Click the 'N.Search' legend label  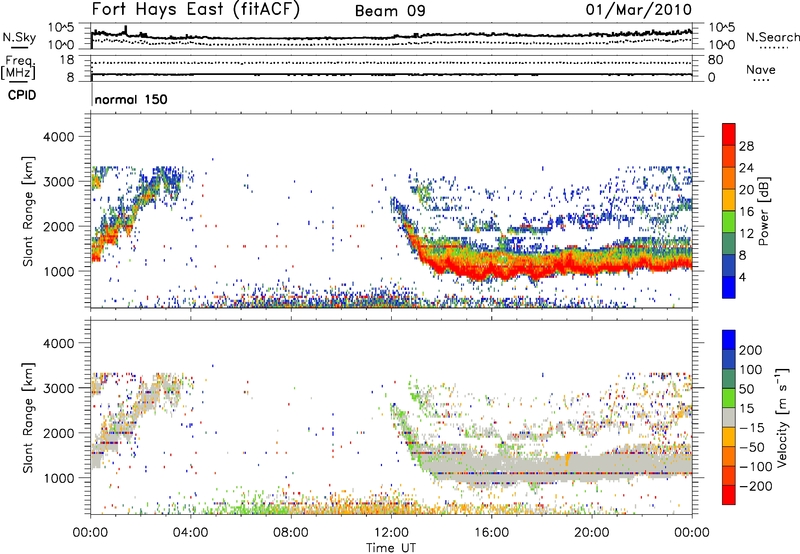(x=773, y=37)
